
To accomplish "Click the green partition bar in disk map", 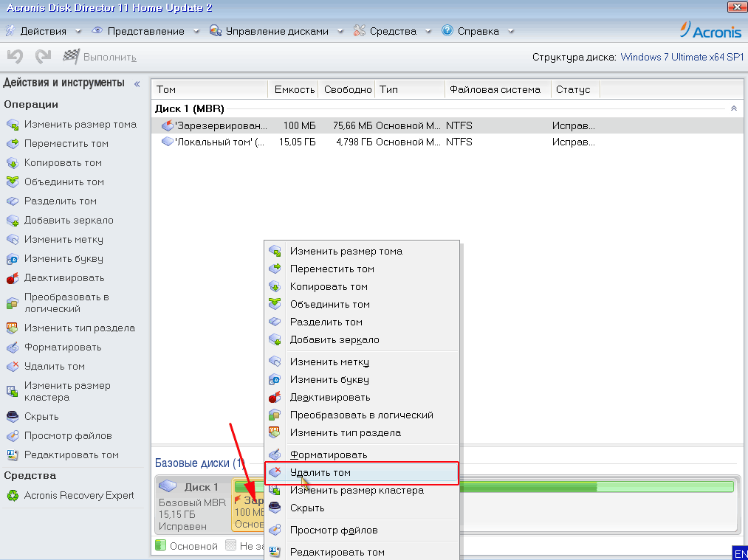I will click(x=597, y=487).
